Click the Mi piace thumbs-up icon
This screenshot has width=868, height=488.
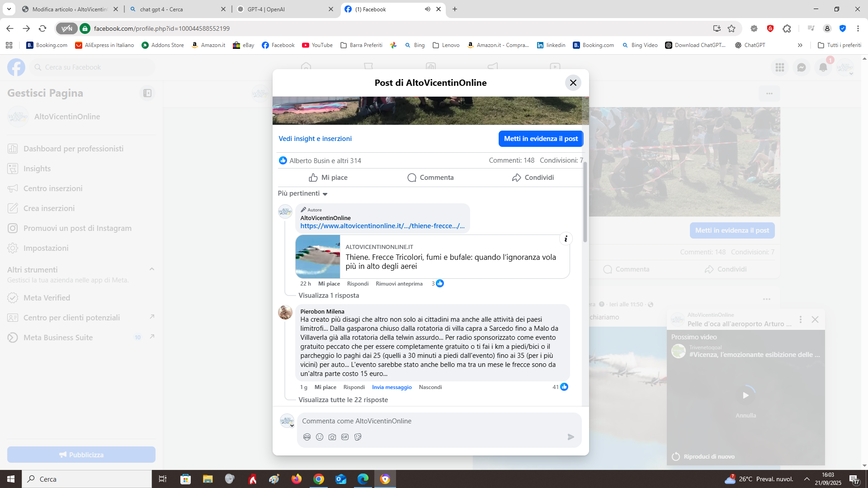313,178
